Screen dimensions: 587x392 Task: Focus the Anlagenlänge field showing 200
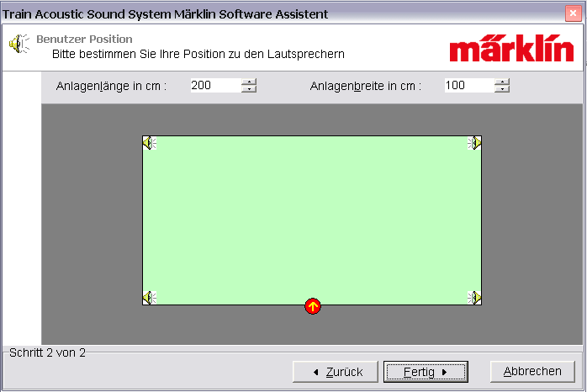pos(214,86)
